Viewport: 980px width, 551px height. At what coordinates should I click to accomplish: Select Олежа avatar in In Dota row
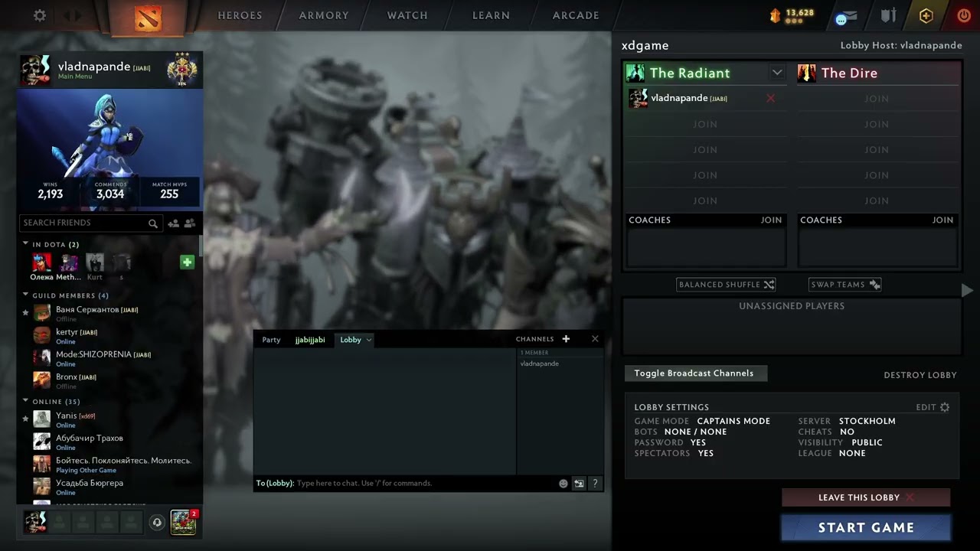pyautogui.click(x=42, y=262)
